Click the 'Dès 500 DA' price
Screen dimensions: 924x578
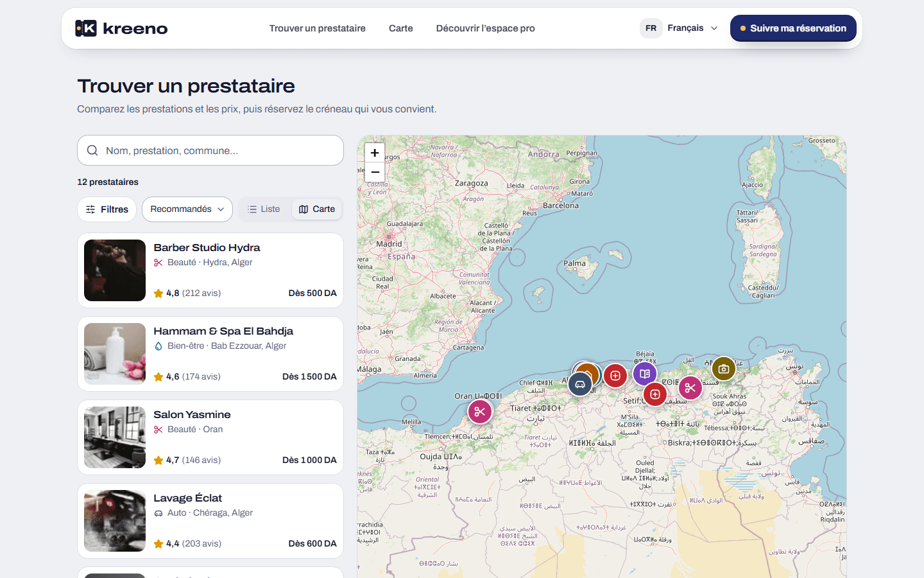coord(312,293)
